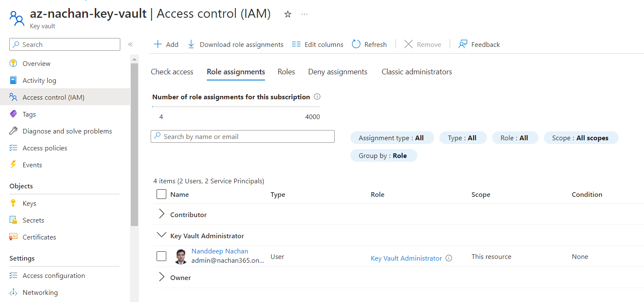Collapse the sidebar with the double chevron
The height and width of the screenshot is (302, 644).
tap(130, 44)
